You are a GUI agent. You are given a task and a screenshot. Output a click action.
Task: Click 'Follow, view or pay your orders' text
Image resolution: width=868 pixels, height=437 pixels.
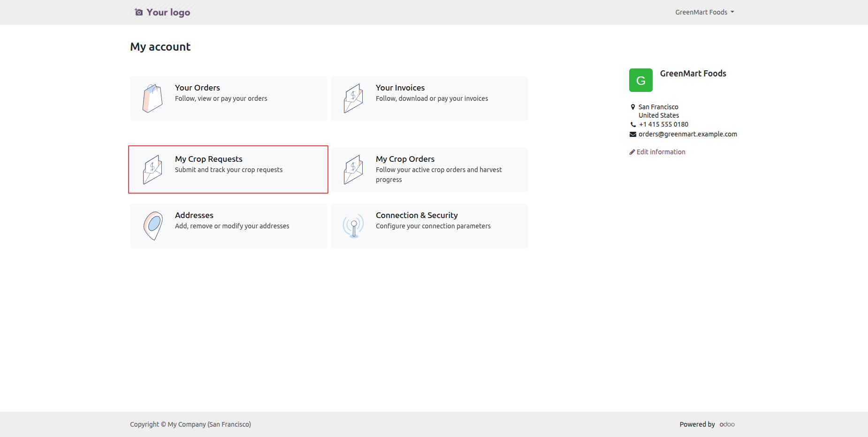tap(221, 98)
